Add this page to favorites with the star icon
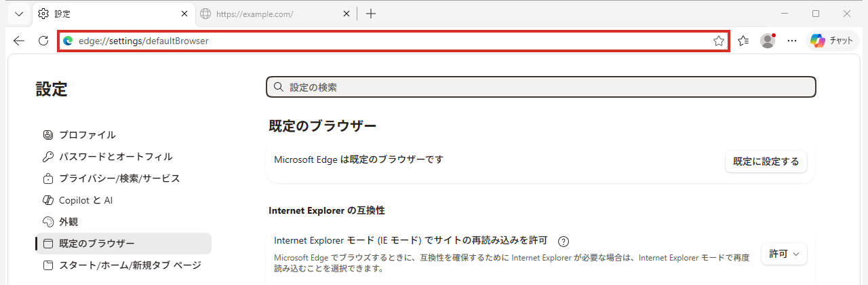The height and width of the screenshot is (285, 868). [719, 41]
